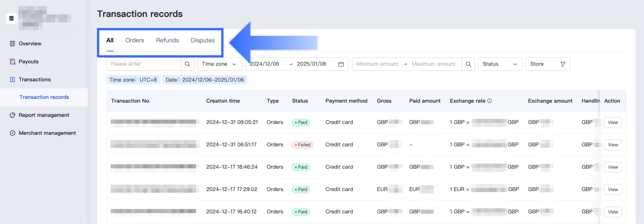
Task: View the 2024-12-31 08:05:21 transaction
Action: tap(613, 123)
